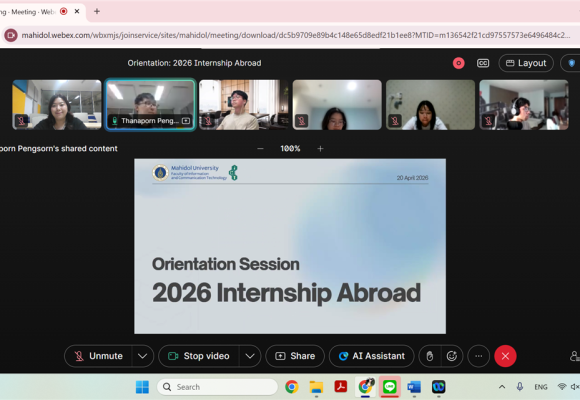Select first participant video thumbnail
The height and width of the screenshot is (400, 580).
[57, 105]
